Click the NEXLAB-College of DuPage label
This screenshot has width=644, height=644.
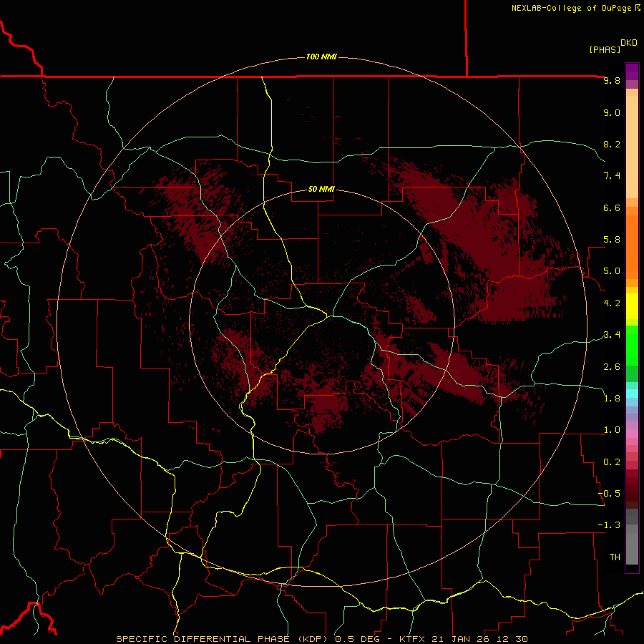coord(572,8)
